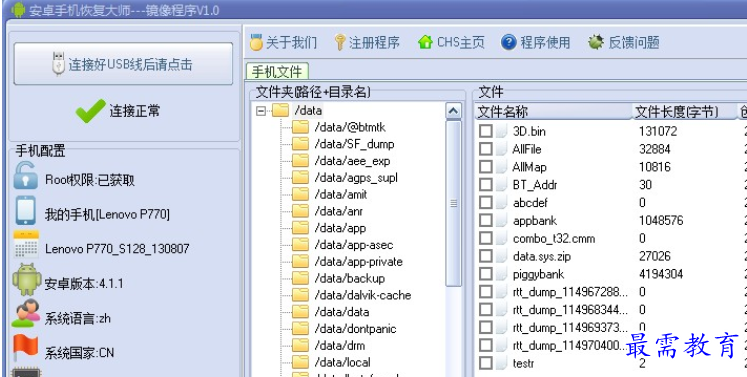
Task: Click scroll-up arrow of folder tree
Action: [454, 111]
